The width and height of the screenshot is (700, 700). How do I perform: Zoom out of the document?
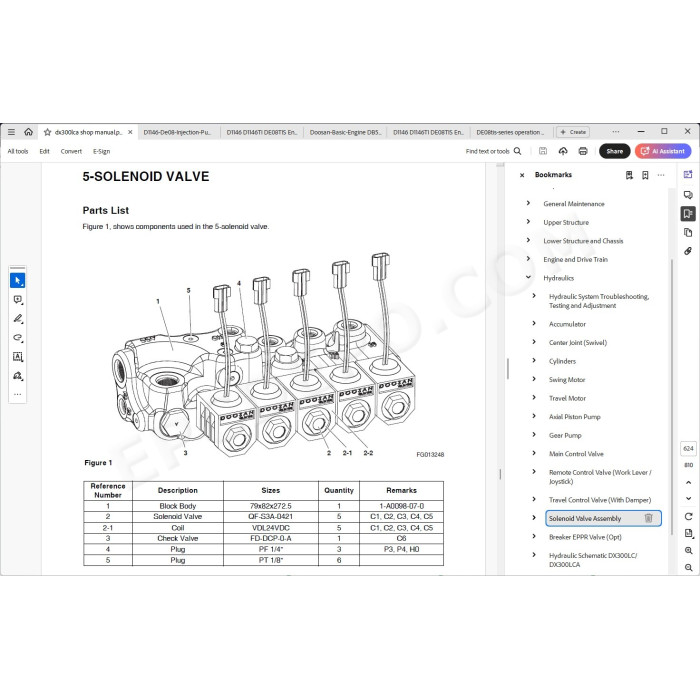click(688, 567)
